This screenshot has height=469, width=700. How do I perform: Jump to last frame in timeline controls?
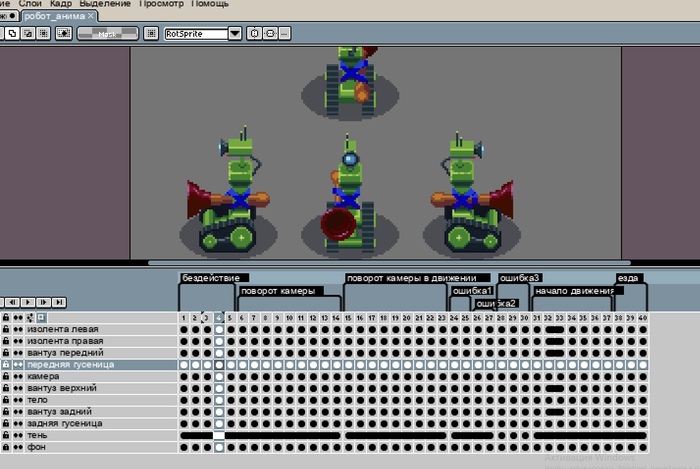click(x=59, y=302)
